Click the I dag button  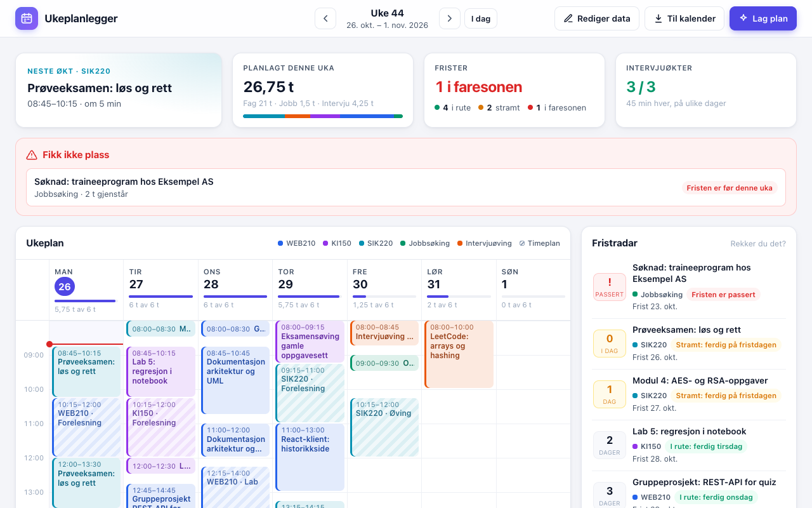pyautogui.click(x=481, y=18)
